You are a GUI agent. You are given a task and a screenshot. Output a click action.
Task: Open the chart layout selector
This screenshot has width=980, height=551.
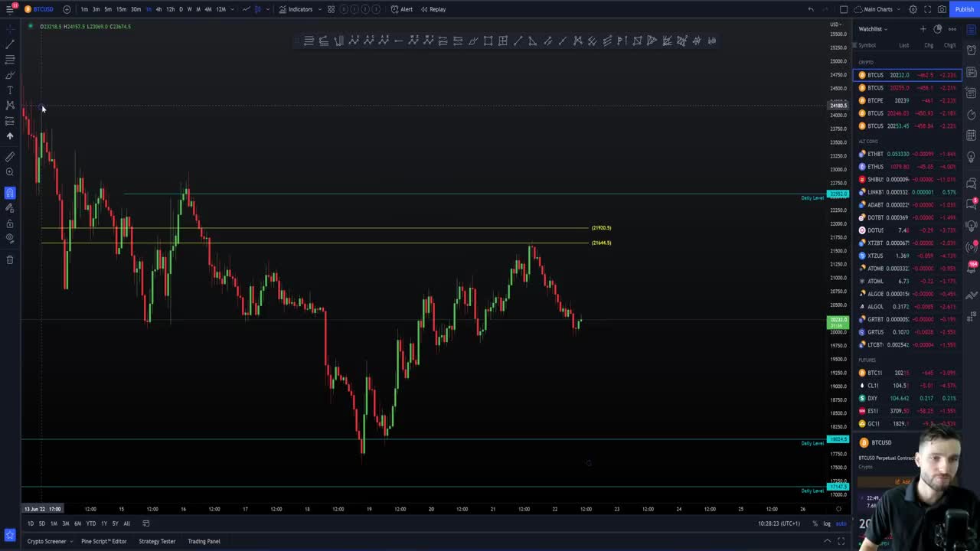click(844, 9)
